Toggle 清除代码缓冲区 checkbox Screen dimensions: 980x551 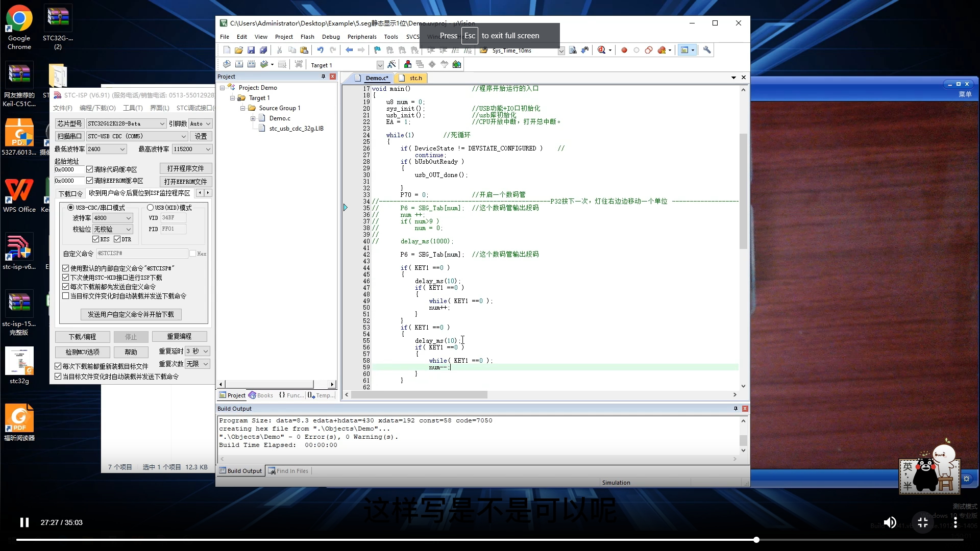(x=89, y=169)
